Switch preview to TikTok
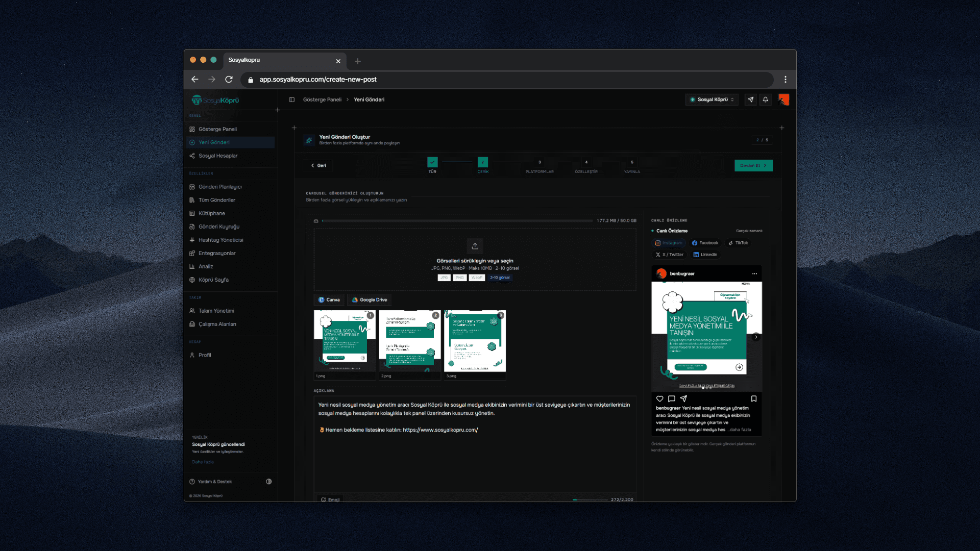Viewport: 980px width, 551px height. click(738, 243)
